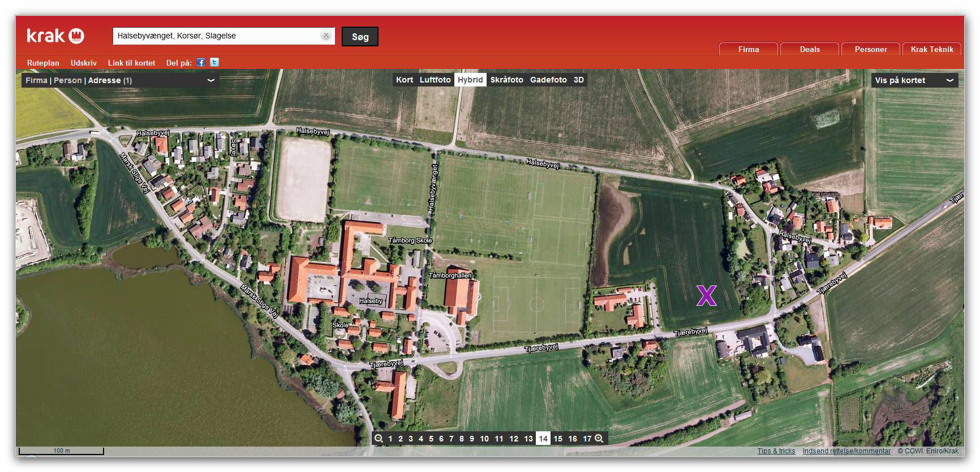Image resolution: width=980 pixels, height=472 pixels.
Task: Open the Firma tab
Action: pos(748,49)
